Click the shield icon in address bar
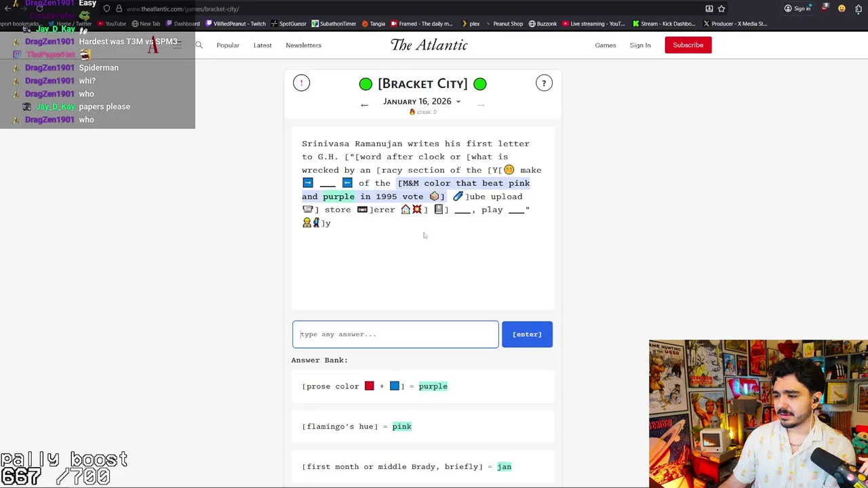 [x=106, y=9]
